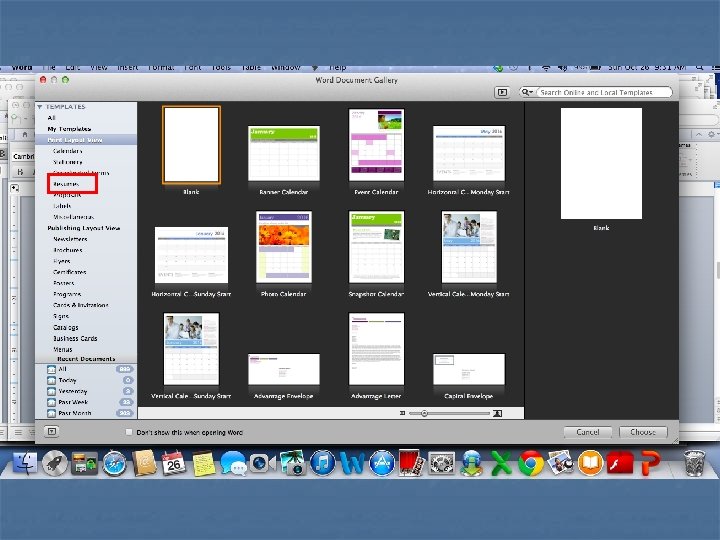Select Resumes in the templates sidebar
The height and width of the screenshot is (540, 720).
coord(66,184)
